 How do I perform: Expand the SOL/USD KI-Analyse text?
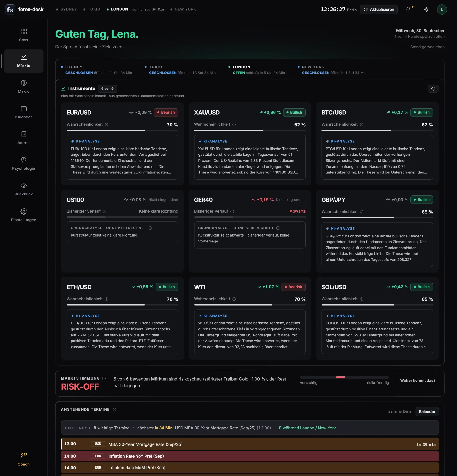click(377, 332)
